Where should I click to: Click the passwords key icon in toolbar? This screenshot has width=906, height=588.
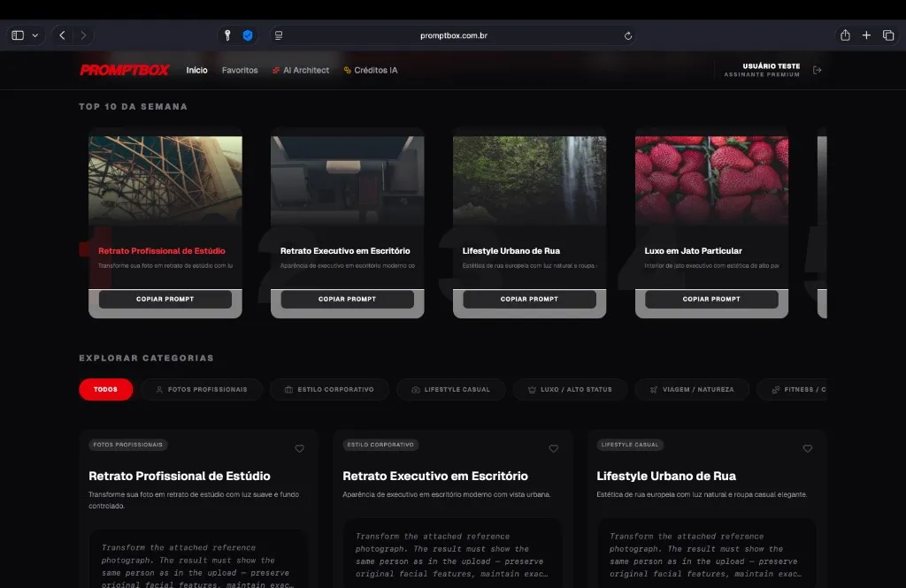227,35
